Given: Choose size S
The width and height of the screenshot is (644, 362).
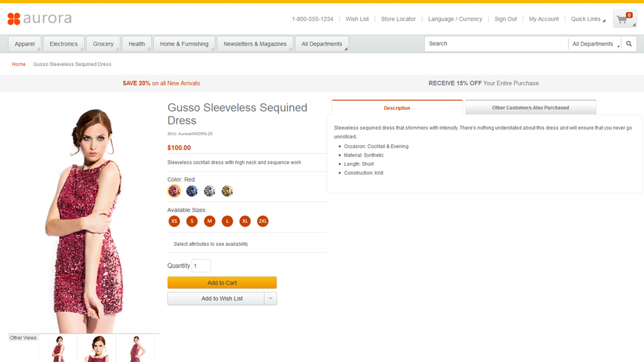Looking at the screenshot, I should [192, 221].
